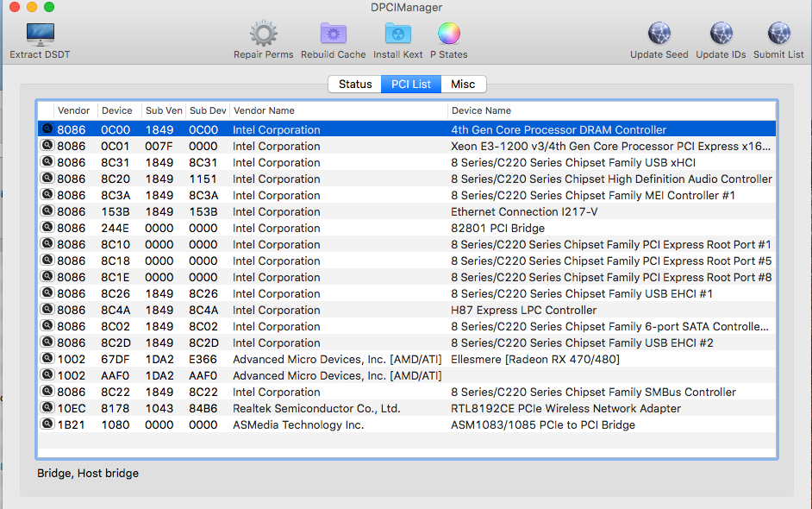
Task: Click the magnifier icon for device 8C18
Action: point(47,261)
